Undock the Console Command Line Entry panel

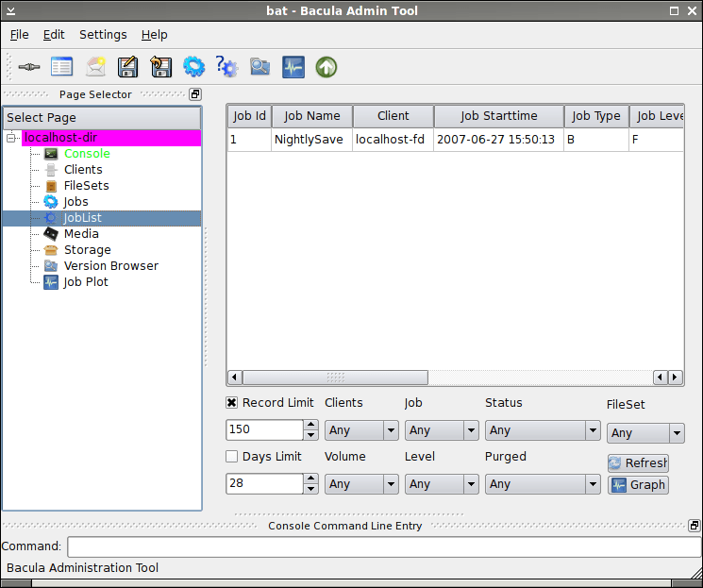click(694, 525)
